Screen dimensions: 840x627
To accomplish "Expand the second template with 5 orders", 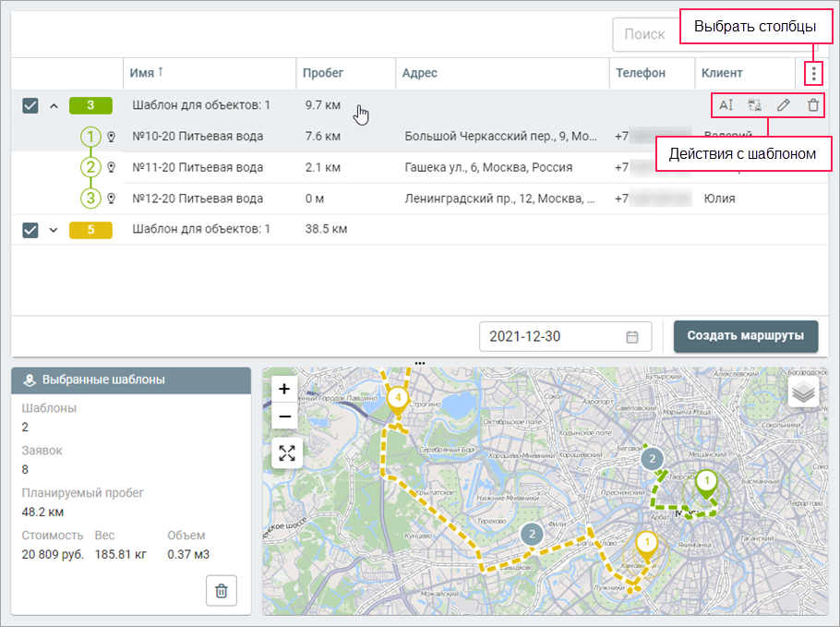I will pyautogui.click(x=54, y=230).
